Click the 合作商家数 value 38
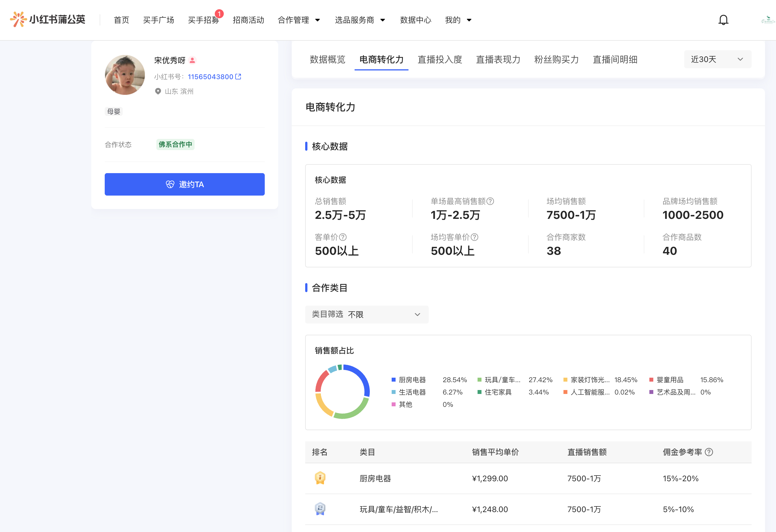776x532 pixels. pyautogui.click(x=554, y=251)
